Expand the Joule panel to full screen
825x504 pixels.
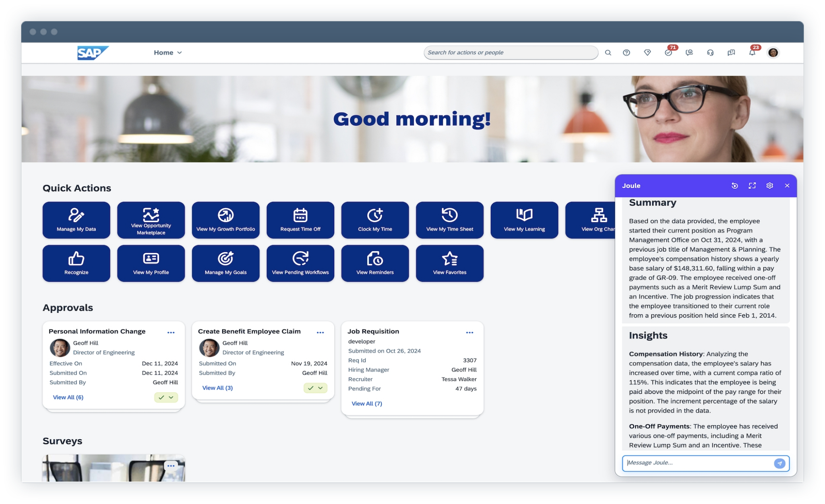tap(752, 186)
